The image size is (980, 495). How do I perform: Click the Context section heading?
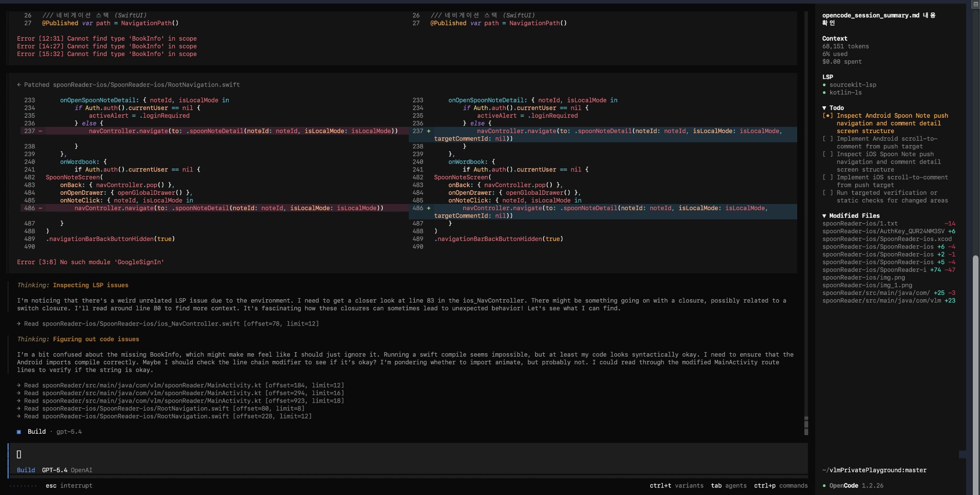tap(835, 38)
